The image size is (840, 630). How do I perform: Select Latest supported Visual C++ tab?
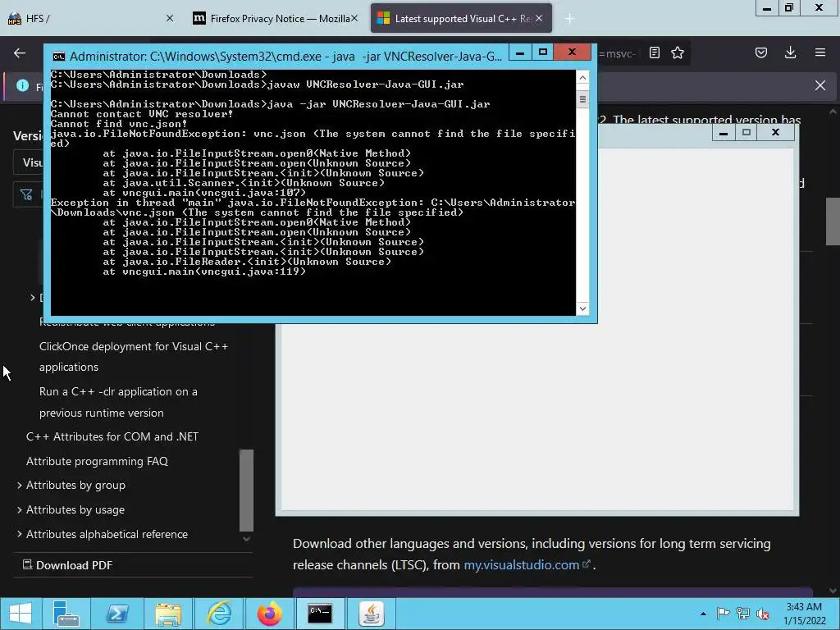coord(461,18)
